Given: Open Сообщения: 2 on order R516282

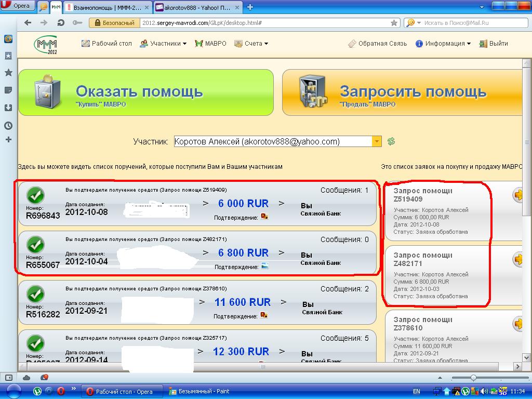Looking at the screenshot, I should point(344,289).
